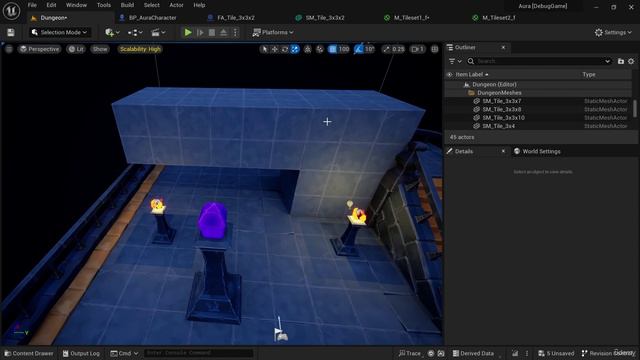Choose the Select objects cursor tool
Screen dimensions: 640x360
click(264, 49)
